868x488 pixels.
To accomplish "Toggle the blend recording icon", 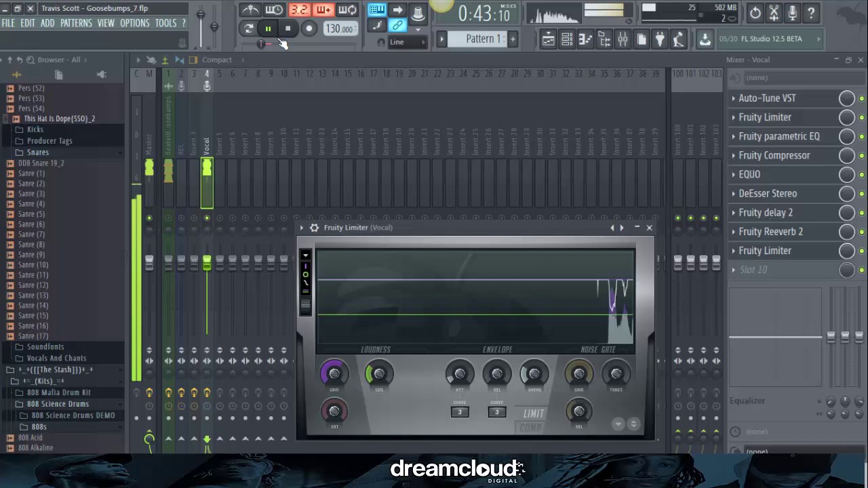I will (323, 9).
